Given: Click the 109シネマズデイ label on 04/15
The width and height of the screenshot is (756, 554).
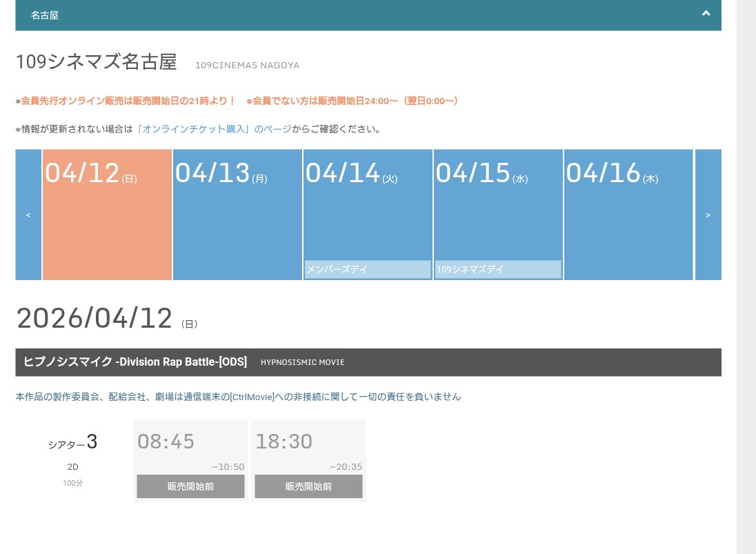Looking at the screenshot, I should click(470, 269).
